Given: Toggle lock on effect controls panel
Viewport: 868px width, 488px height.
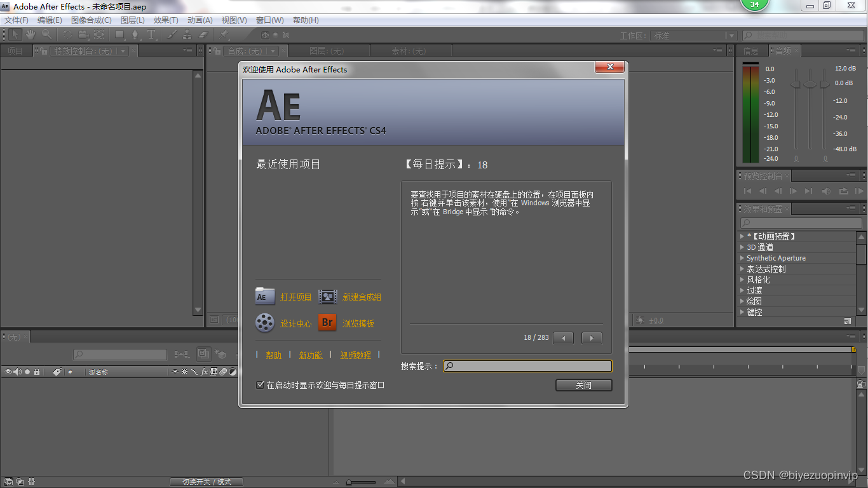Looking at the screenshot, I should pyautogui.click(x=45, y=51).
